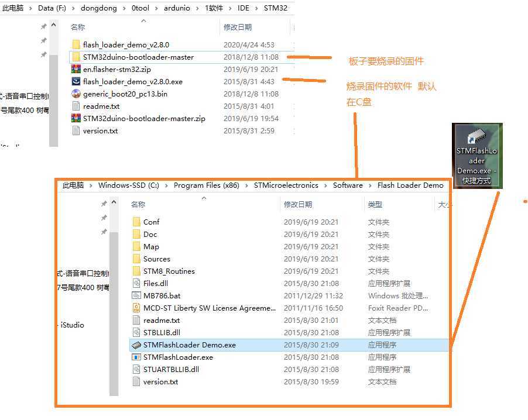Viewport: 528px width, 420px height.
Task: Click top pin icon in upper window sidebar
Action: pyautogui.click(x=43, y=26)
